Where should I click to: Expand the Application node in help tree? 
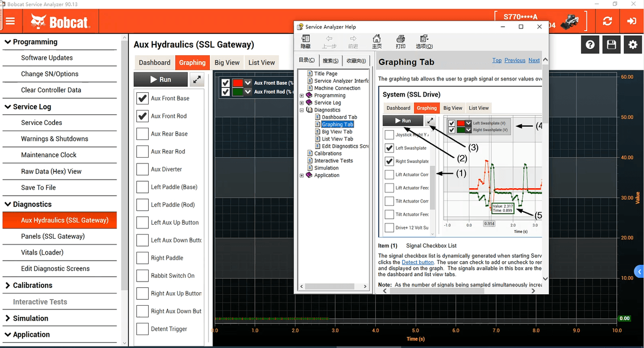[x=302, y=175]
